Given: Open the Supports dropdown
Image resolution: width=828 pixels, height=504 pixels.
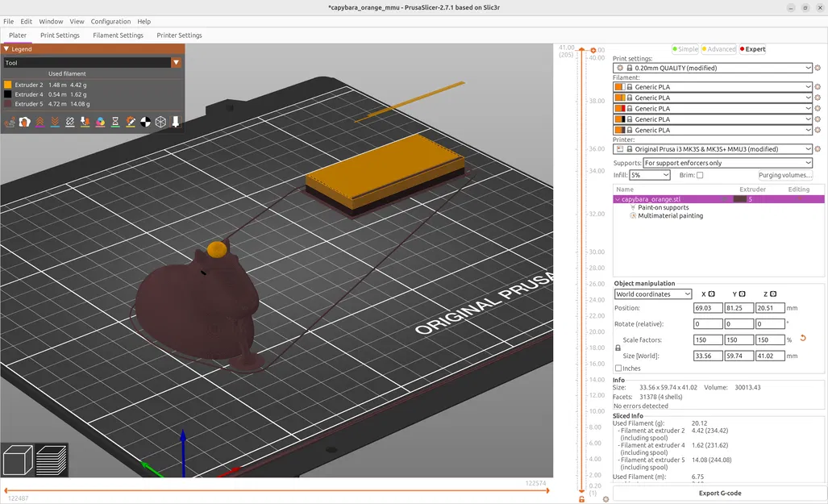Looking at the screenshot, I should click(x=727, y=163).
